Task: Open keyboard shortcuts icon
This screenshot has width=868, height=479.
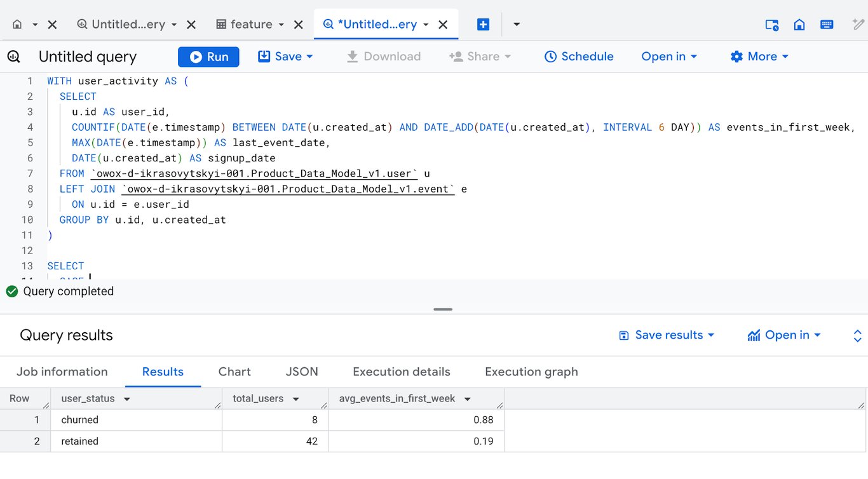Action: pyautogui.click(x=827, y=25)
